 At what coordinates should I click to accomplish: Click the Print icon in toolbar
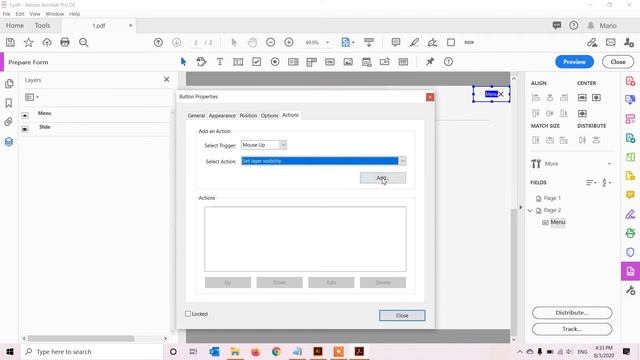click(x=65, y=42)
